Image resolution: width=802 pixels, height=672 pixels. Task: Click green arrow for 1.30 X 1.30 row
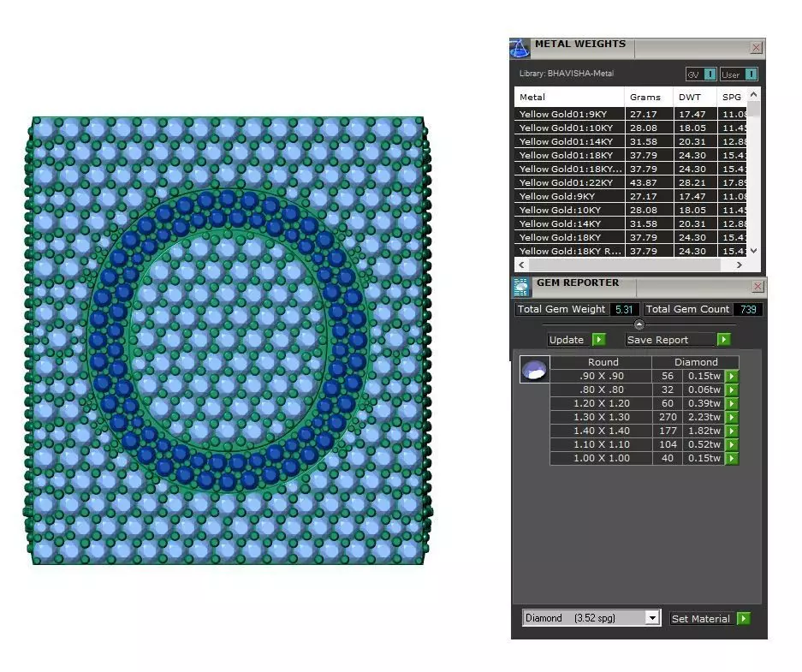tap(732, 418)
